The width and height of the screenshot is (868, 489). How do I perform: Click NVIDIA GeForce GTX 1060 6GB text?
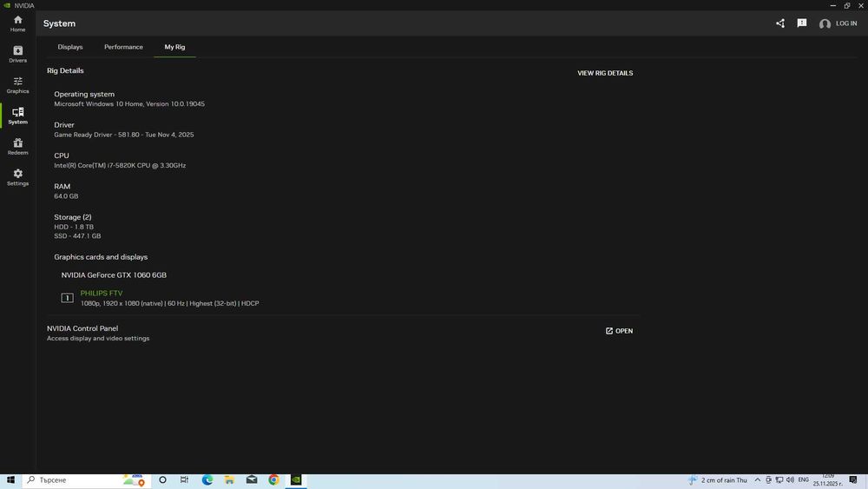click(x=114, y=275)
